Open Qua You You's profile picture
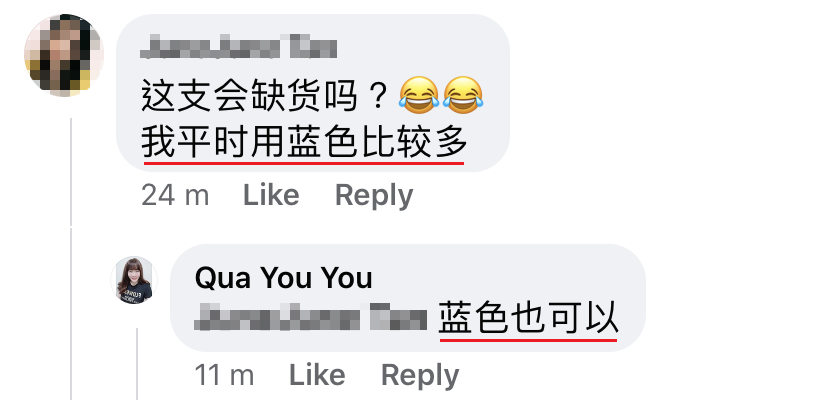The height and width of the screenshot is (400, 828). coord(134,280)
